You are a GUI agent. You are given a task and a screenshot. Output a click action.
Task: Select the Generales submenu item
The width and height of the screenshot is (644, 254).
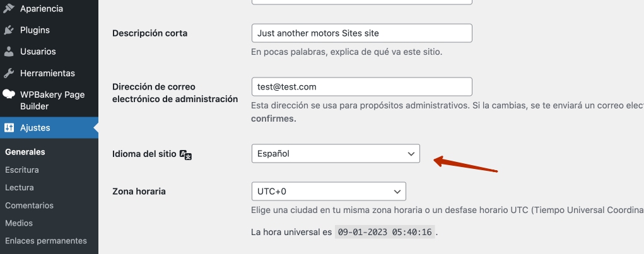click(x=25, y=152)
